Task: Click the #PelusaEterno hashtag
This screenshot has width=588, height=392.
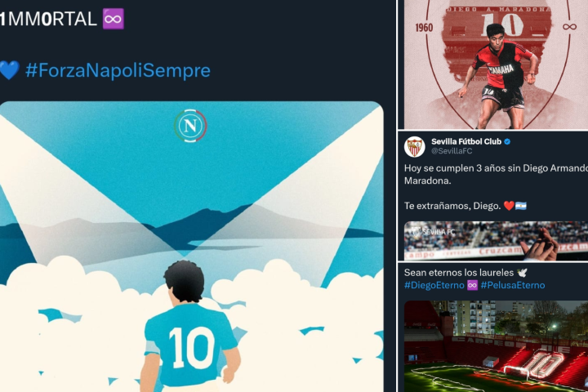Action: pyautogui.click(x=513, y=285)
